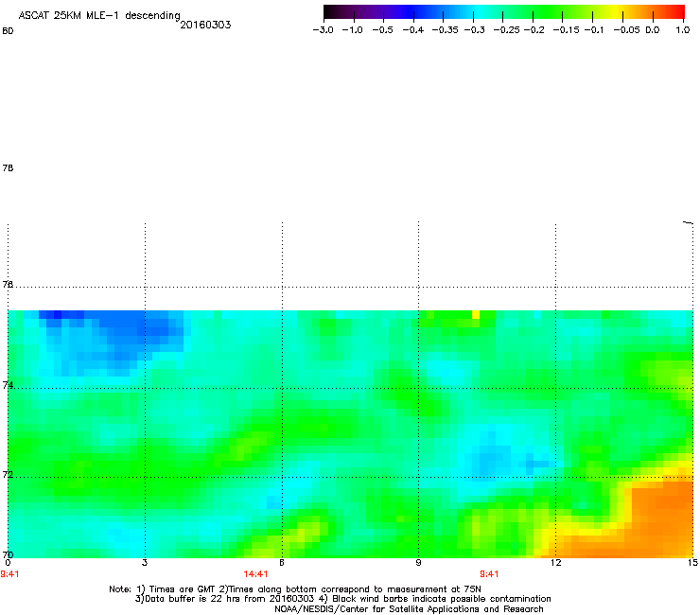Image resolution: width=700 pixels, height=615 pixels.
Task: Pick the yellow section of the color bar
Action: (x=617, y=12)
